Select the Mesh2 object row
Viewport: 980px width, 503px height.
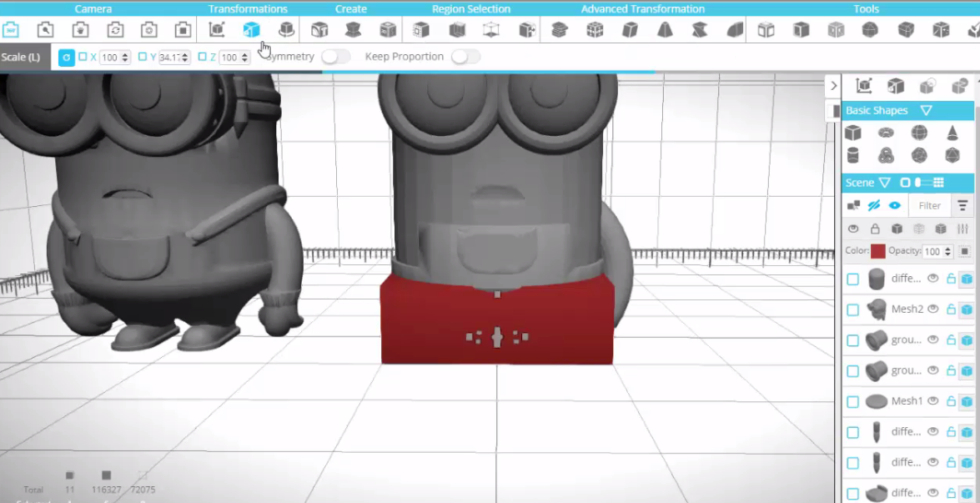(908, 310)
